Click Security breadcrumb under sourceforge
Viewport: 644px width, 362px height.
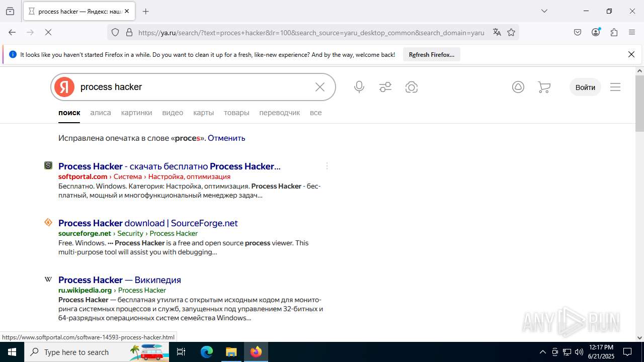130,233
